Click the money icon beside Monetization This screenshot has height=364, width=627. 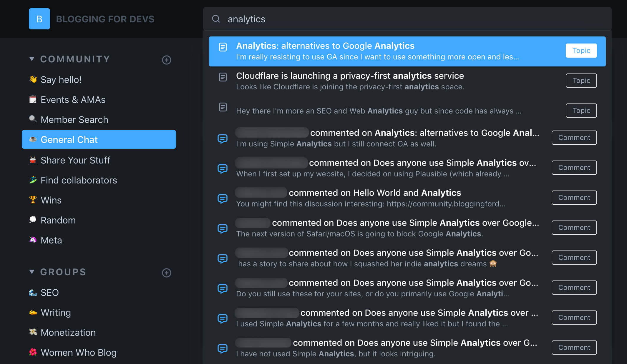click(33, 332)
